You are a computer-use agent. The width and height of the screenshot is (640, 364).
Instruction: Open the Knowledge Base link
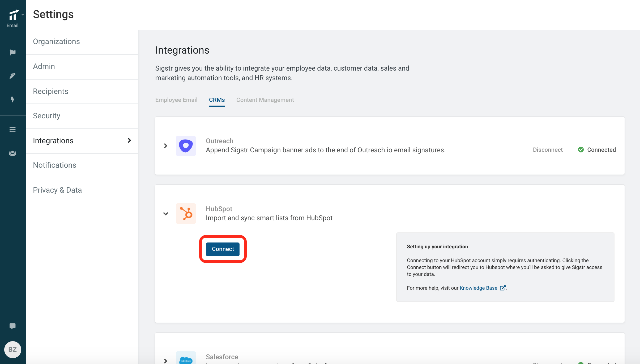[x=478, y=288]
